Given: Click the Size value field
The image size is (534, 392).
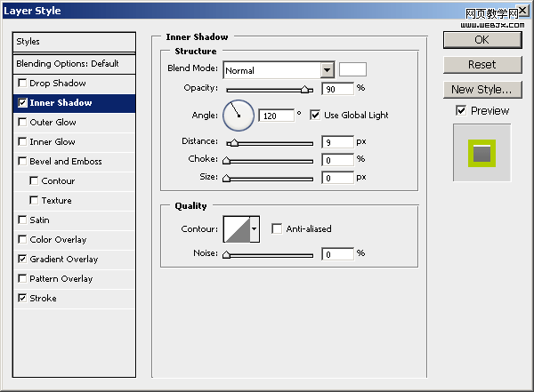Looking at the screenshot, I should [x=338, y=178].
